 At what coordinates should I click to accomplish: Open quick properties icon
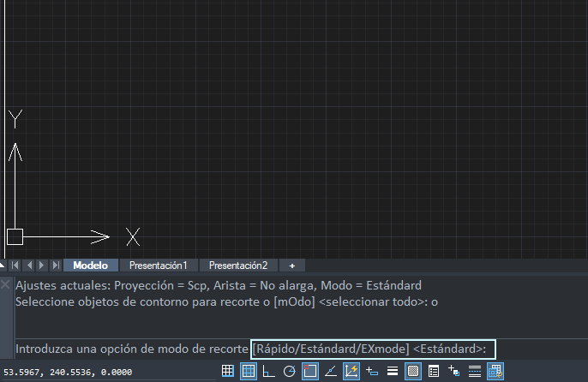(x=433, y=371)
